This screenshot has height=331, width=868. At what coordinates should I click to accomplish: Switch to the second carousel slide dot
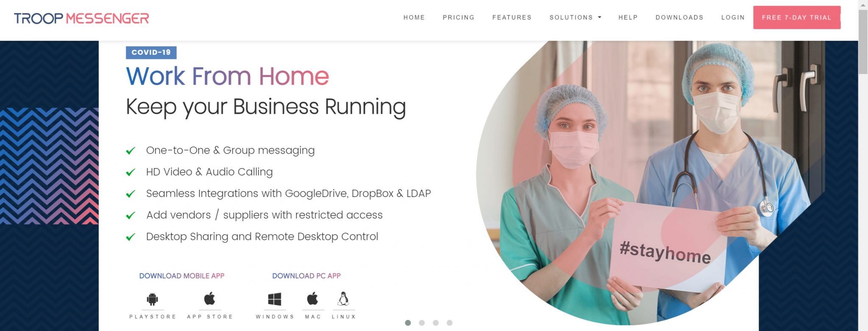[x=422, y=323]
